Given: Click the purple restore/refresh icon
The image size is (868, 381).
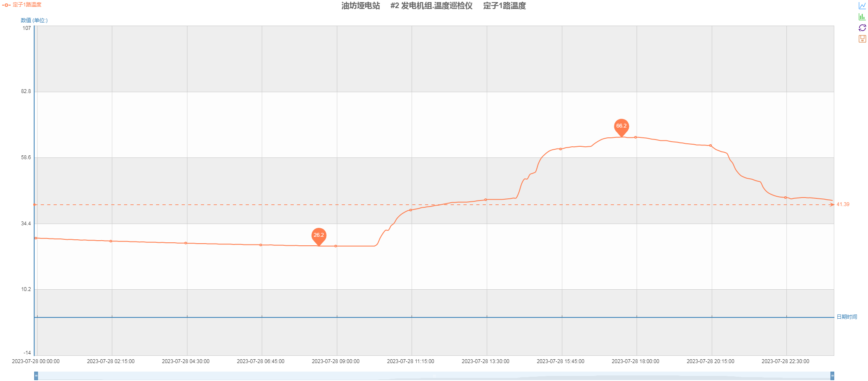Looking at the screenshot, I should [862, 28].
